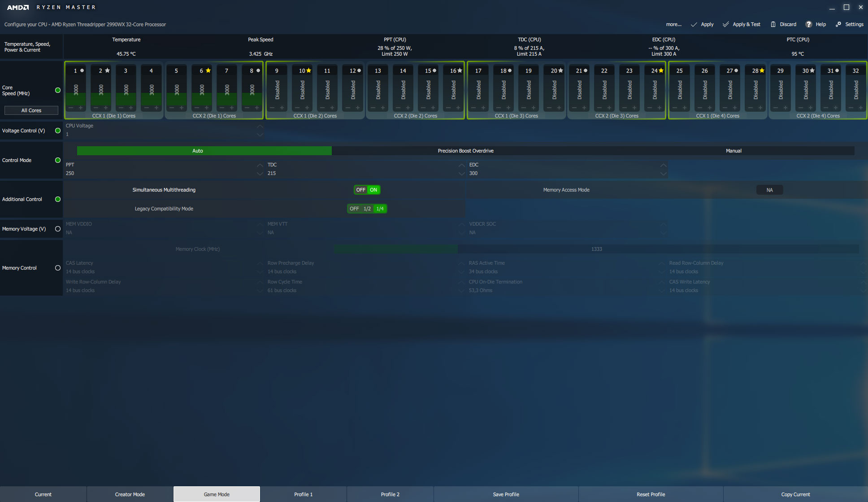Screen dimensions: 868x502
Task: Open Settings gears icon
Action: pyautogui.click(x=838, y=25)
